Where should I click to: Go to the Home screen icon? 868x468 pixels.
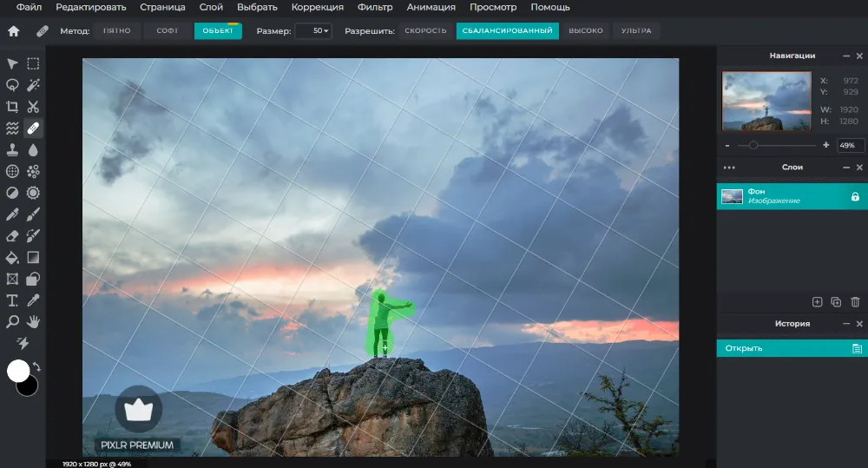click(13, 31)
